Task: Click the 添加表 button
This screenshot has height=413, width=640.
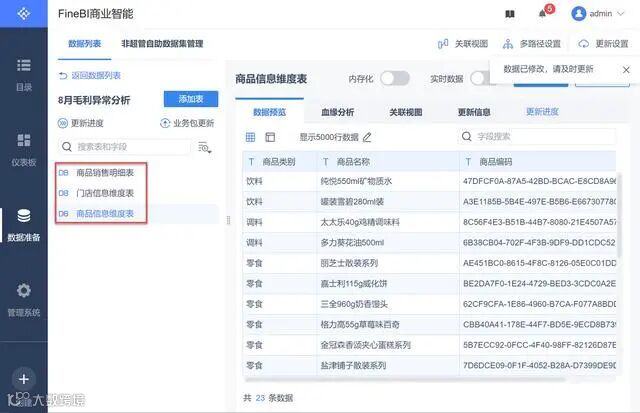Action: [x=191, y=99]
